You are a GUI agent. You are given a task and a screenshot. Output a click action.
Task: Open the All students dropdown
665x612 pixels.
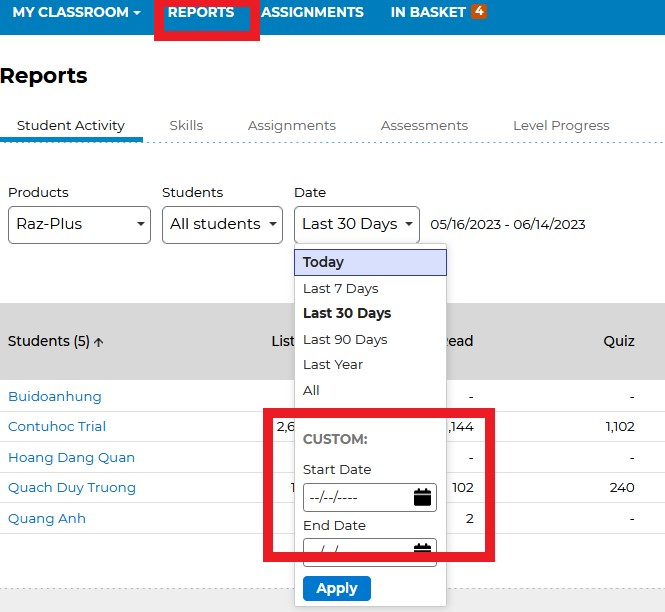[222, 224]
